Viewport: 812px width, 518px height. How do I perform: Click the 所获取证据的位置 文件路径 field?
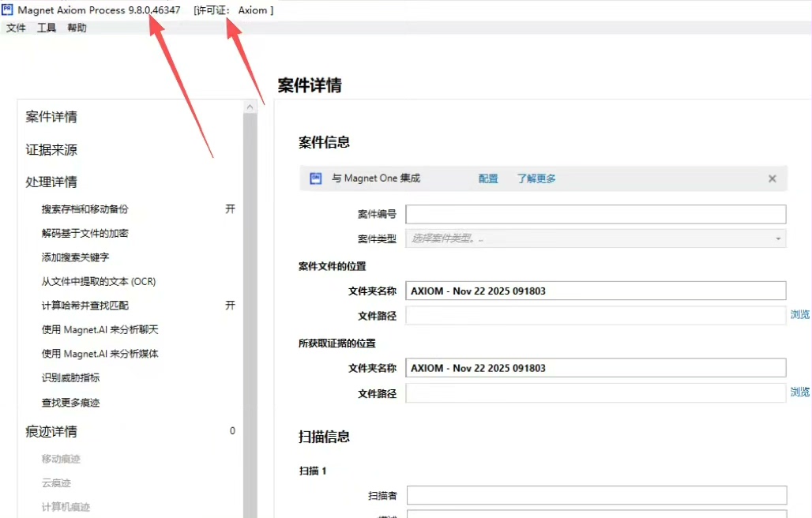[596, 393]
